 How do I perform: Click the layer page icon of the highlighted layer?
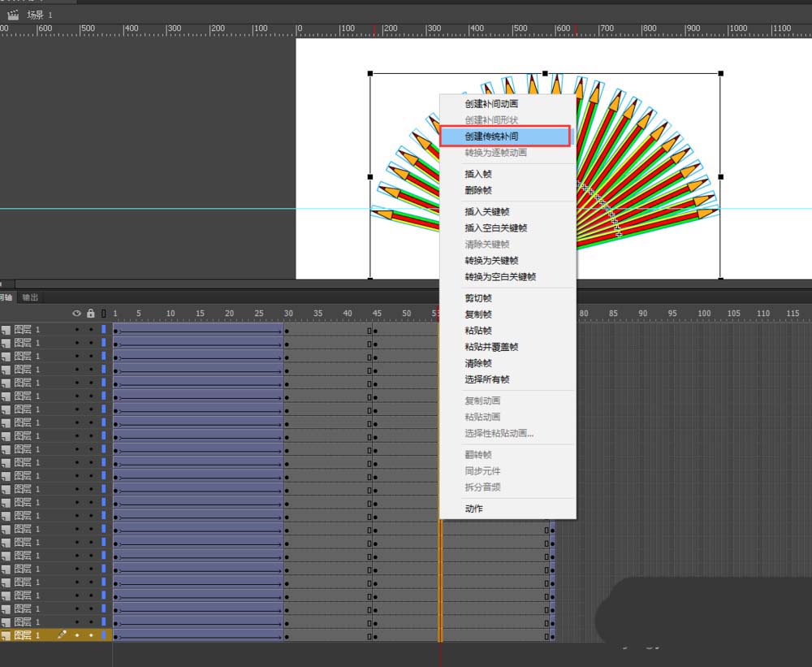(6, 635)
